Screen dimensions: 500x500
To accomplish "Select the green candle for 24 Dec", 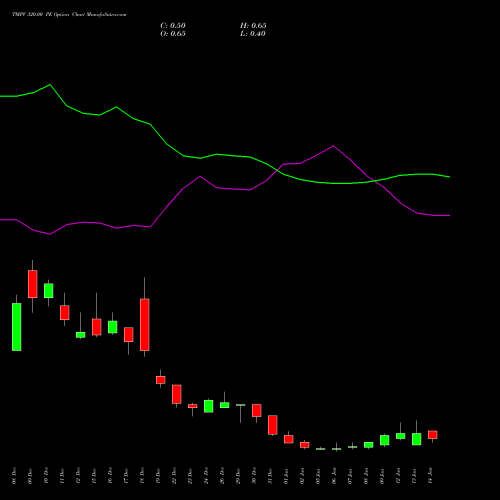I will pyautogui.click(x=209, y=406).
